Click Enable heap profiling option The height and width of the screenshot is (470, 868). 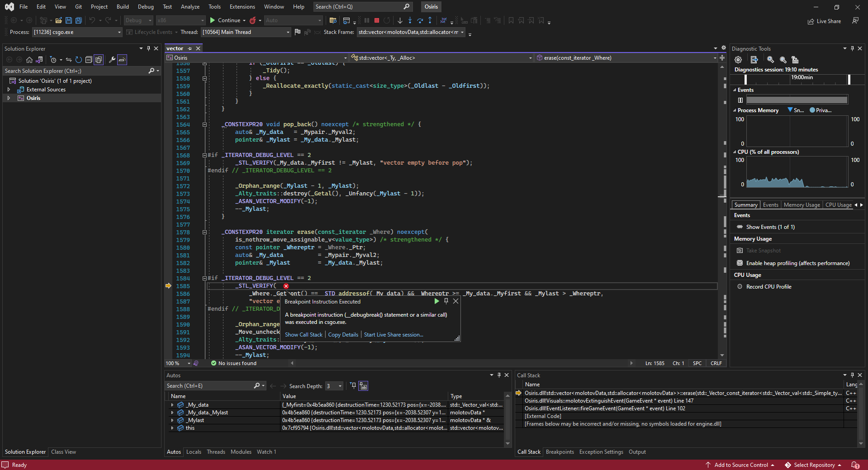coord(797,263)
